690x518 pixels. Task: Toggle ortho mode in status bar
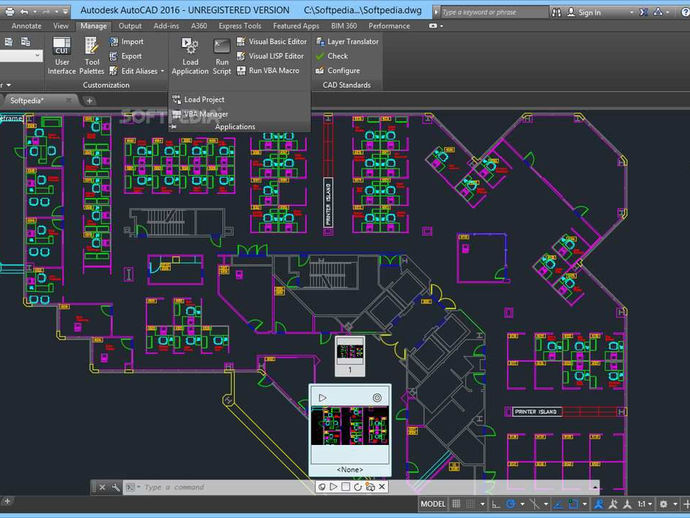click(496, 504)
